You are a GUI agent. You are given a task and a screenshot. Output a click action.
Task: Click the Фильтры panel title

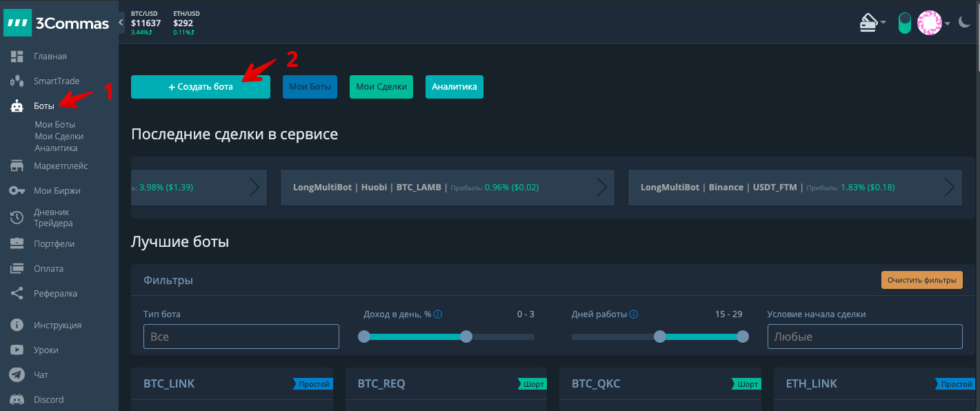168,280
